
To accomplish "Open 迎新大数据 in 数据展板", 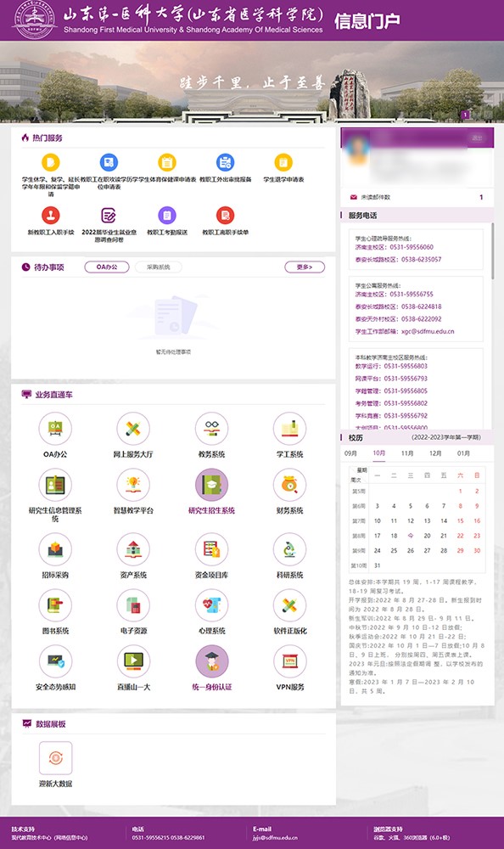I will 55,758.
